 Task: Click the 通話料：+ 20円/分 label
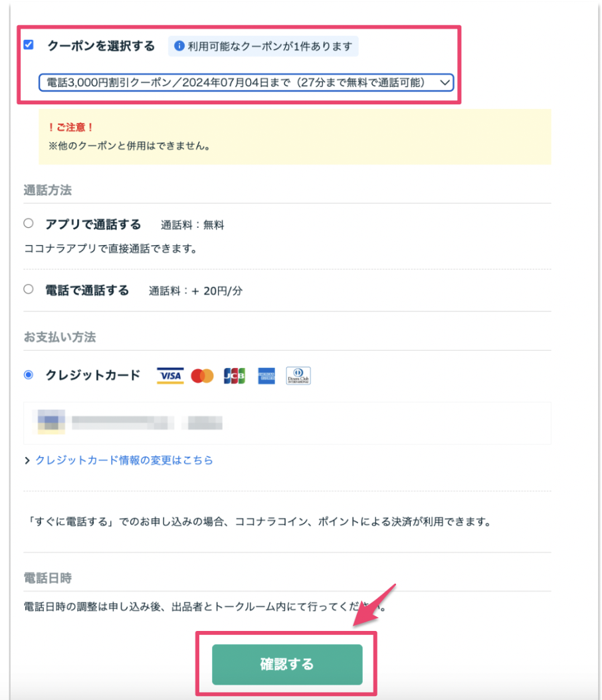195,291
